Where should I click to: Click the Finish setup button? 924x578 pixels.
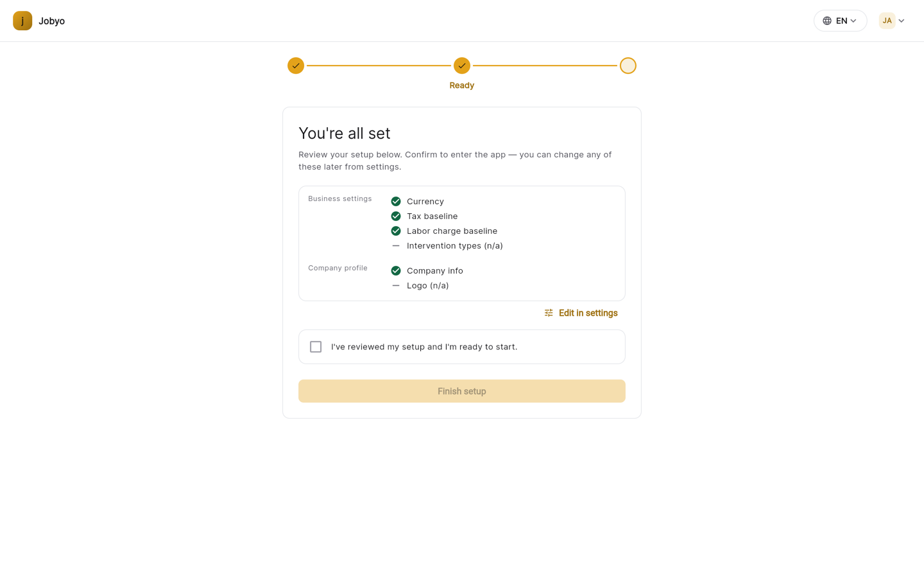coord(462,391)
